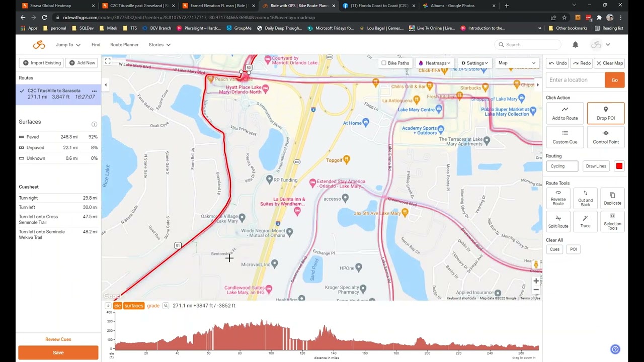Expand the Stories menu
Image resolution: width=644 pixels, height=362 pixels.
(159, 45)
